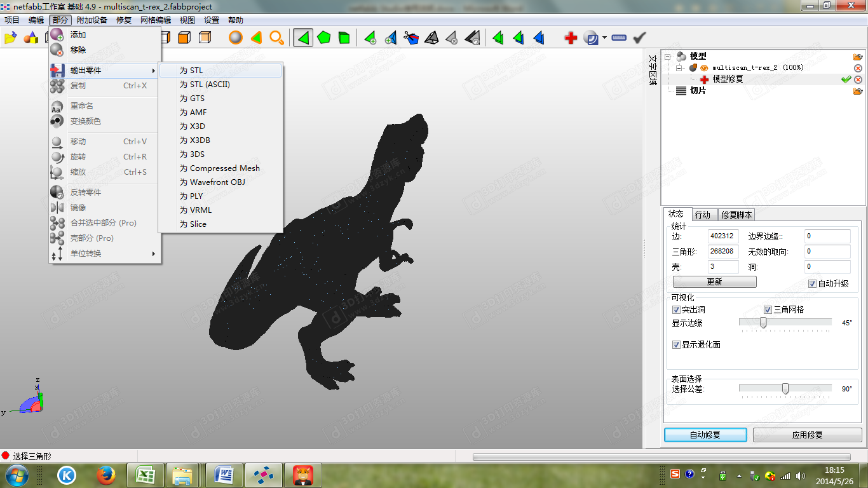Screen dimensions: 868x488
Task: Collapse the multiscan_t-rex_2 tree node
Action: click(679, 68)
